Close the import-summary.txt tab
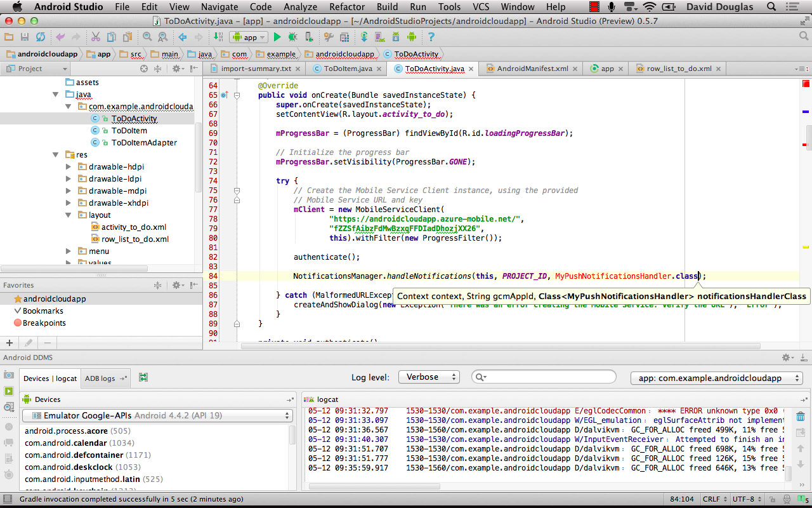 click(299, 69)
